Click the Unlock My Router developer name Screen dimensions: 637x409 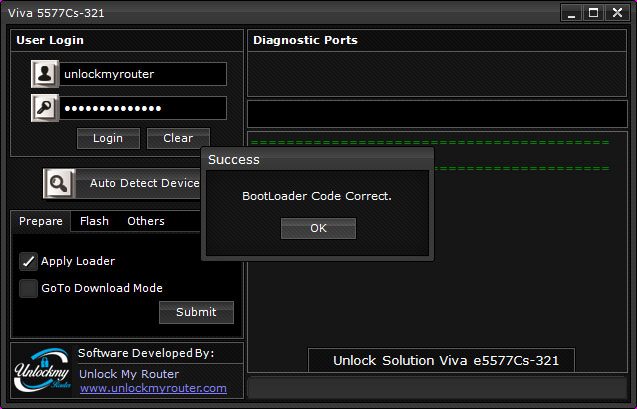pos(129,374)
